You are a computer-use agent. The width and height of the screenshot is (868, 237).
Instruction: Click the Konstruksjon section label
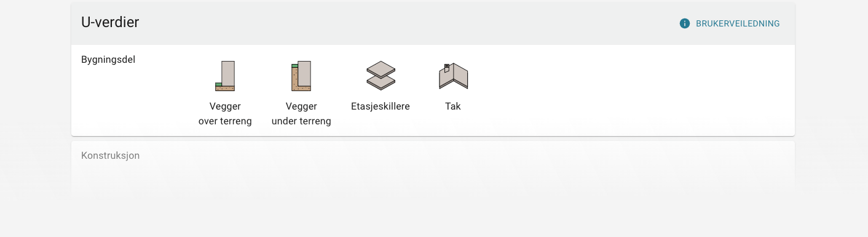(111, 156)
